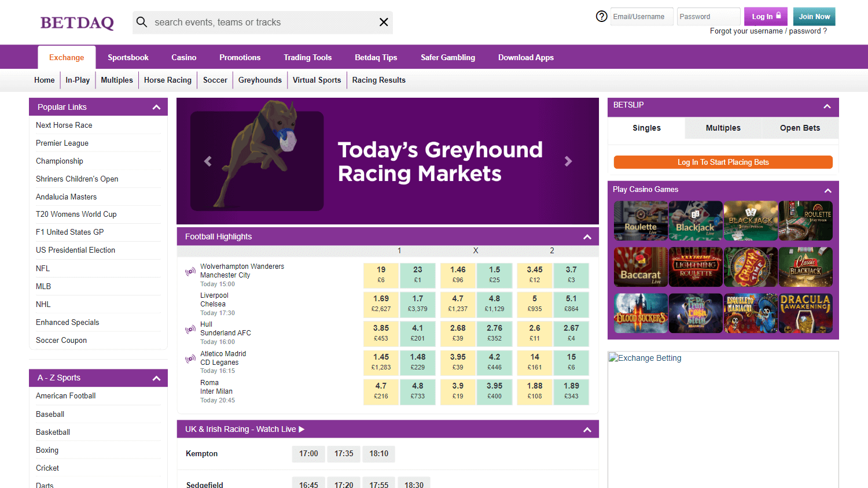The width and height of the screenshot is (868, 488).
Task: Clear the search box with X icon
Action: click(384, 22)
